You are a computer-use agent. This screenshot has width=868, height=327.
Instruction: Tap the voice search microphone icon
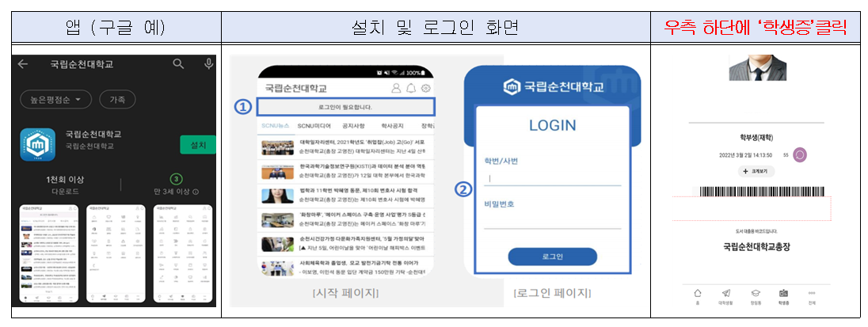click(x=209, y=64)
